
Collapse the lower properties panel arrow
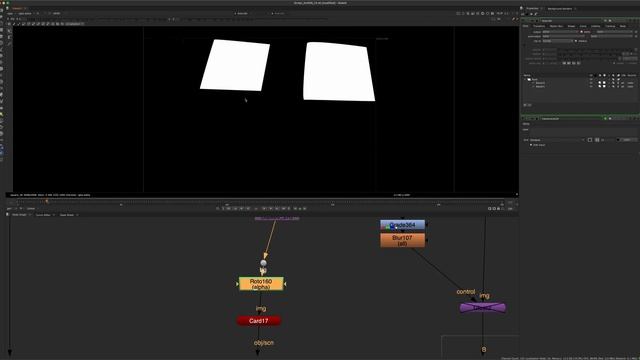click(524, 118)
